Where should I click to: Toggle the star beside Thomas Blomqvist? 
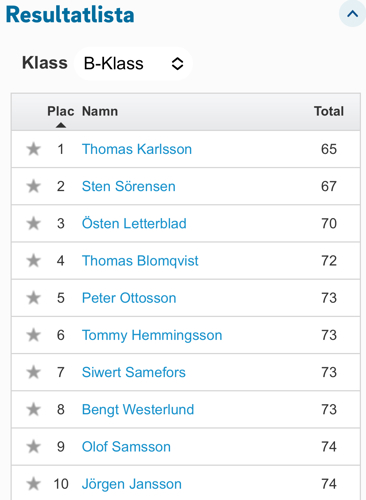coord(33,261)
